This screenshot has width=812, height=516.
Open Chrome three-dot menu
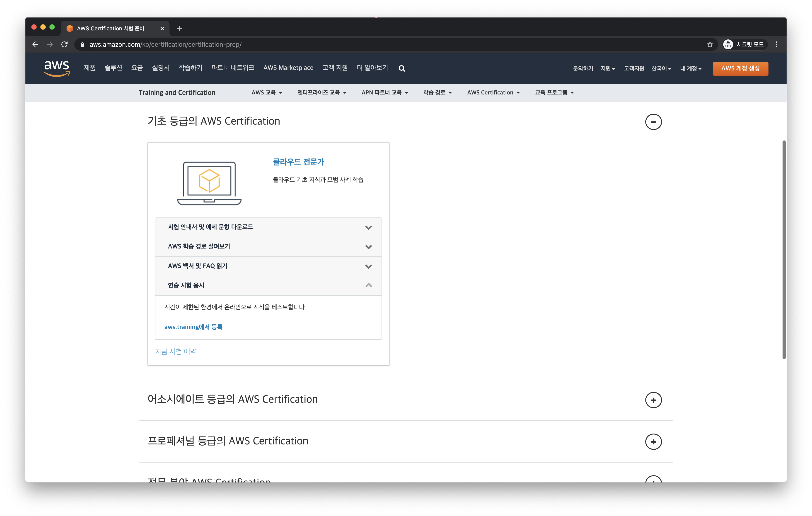(x=776, y=44)
